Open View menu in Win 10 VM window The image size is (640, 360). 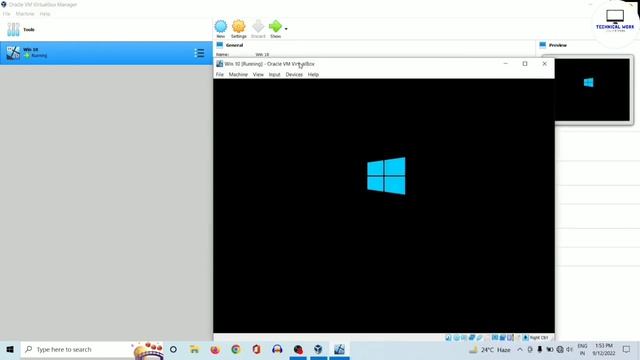(258, 75)
